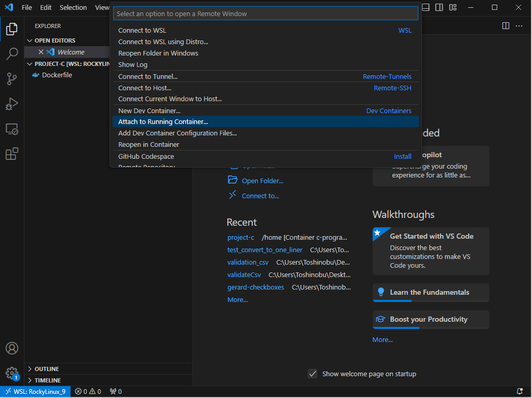Click the Learn the Fundamentals lightbulb icon
The height and width of the screenshot is (398, 532).
(380, 292)
